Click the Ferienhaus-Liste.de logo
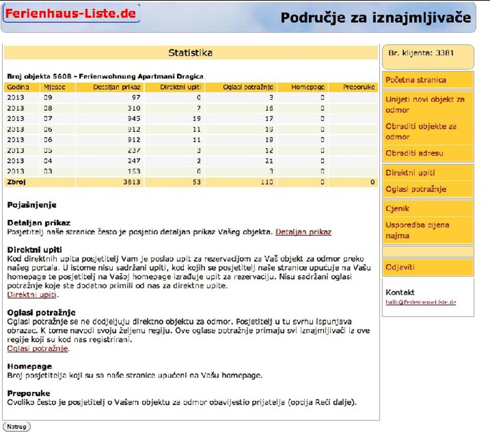Screen dimensions: 490x448 71,13
